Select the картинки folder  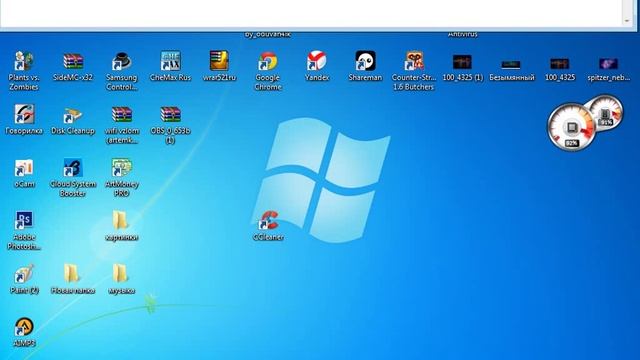(121, 221)
